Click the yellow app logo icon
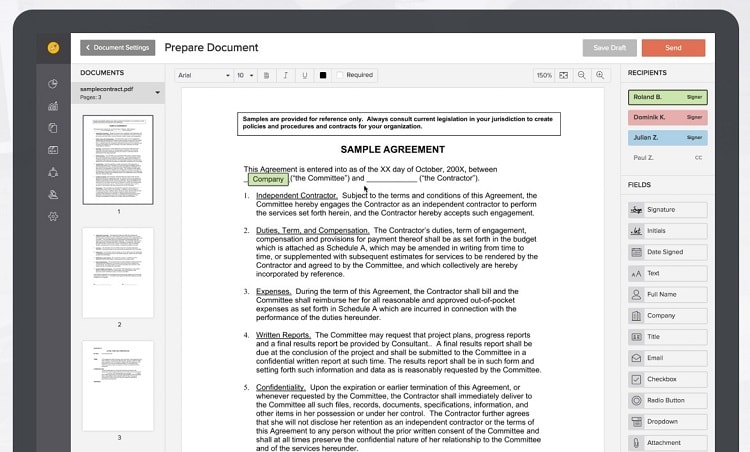The width and height of the screenshot is (750, 452). click(54, 47)
